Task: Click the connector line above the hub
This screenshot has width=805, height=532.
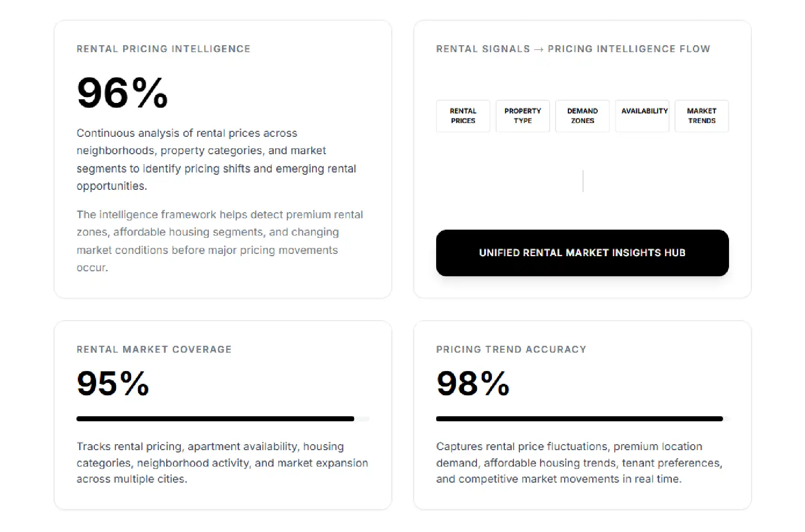Action: [x=583, y=181]
